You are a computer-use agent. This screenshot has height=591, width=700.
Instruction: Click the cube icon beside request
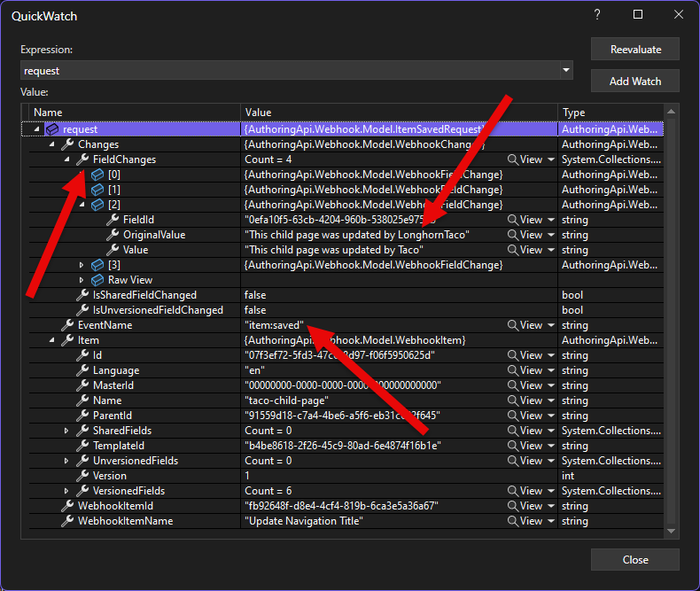(x=52, y=129)
